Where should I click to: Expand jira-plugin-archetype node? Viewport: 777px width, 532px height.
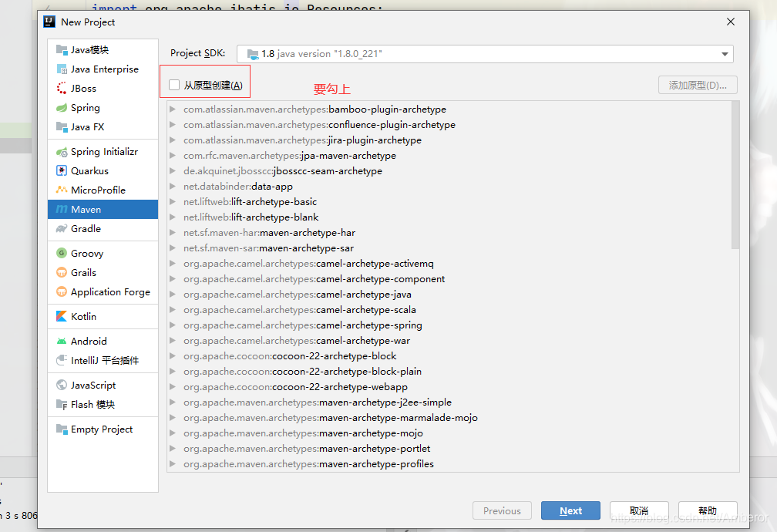pyautogui.click(x=173, y=140)
